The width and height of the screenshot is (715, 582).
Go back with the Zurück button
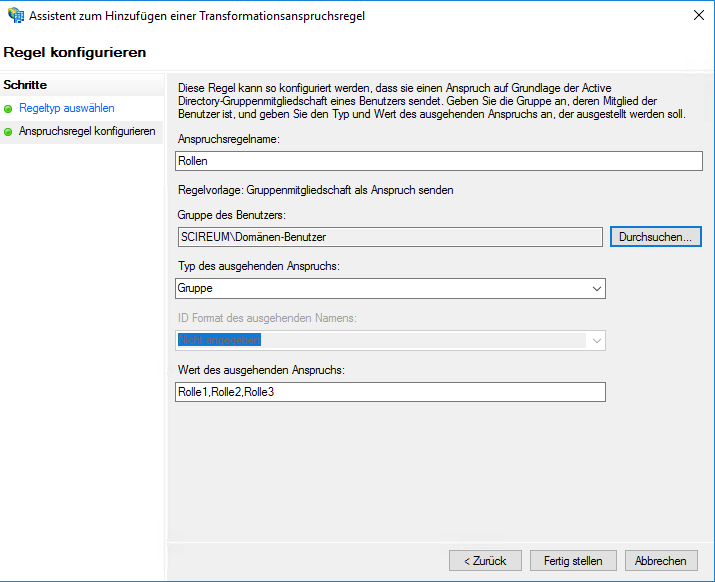click(484, 561)
